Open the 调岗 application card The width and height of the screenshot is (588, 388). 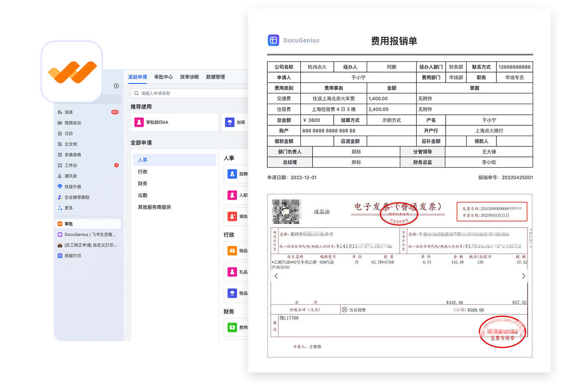(236, 216)
